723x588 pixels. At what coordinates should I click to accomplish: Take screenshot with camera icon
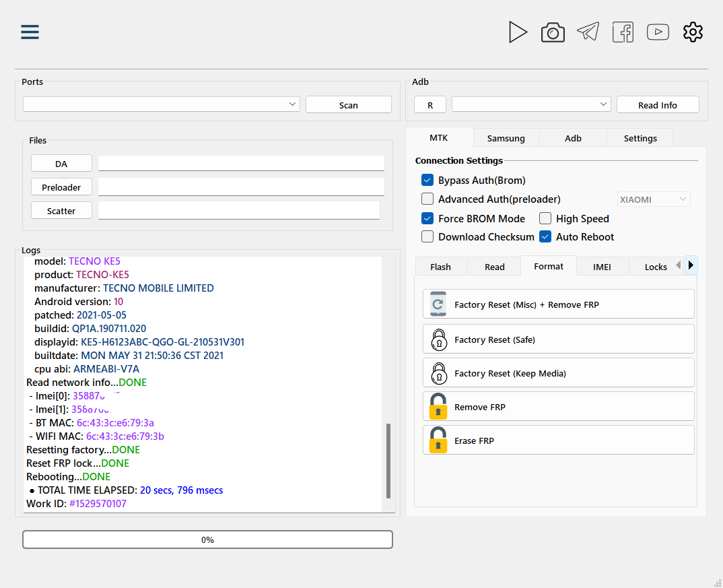[553, 32]
